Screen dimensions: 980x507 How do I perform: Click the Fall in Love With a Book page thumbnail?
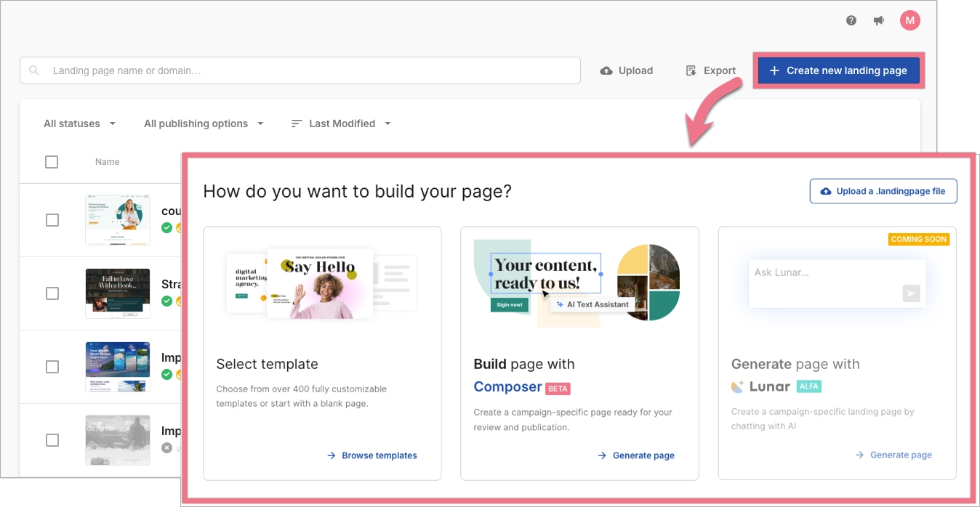[117, 293]
